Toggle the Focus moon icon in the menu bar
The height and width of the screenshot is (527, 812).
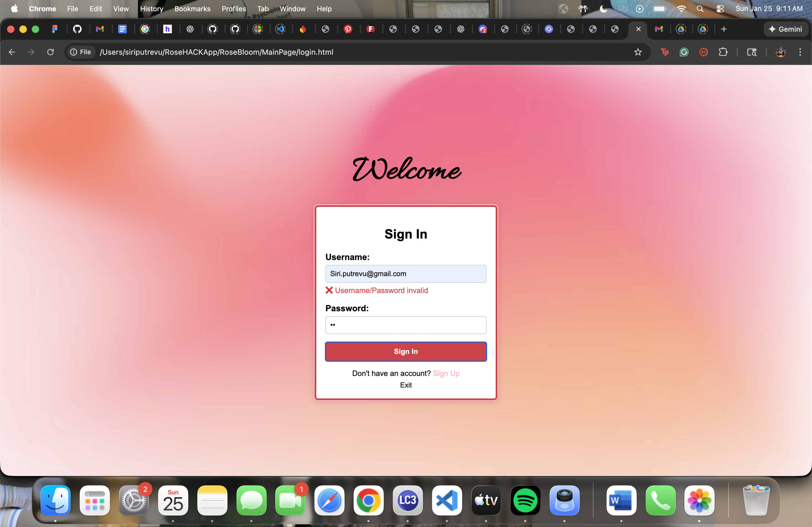tap(603, 9)
